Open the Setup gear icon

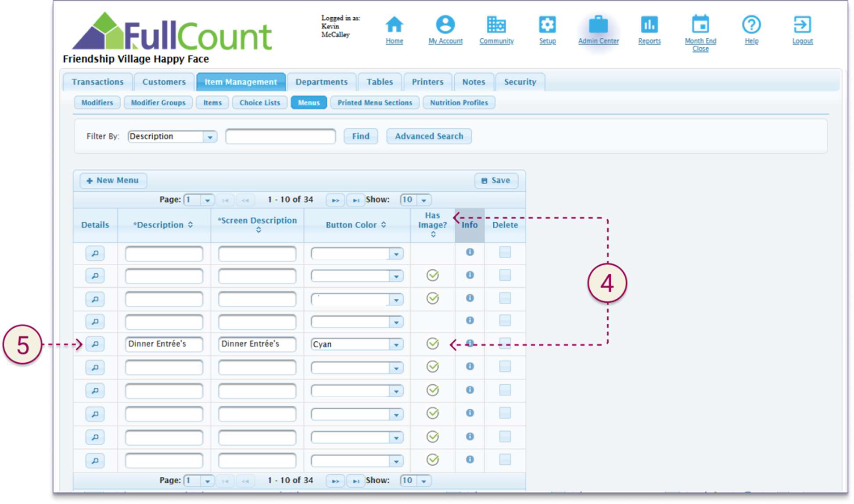pyautogui.click(x=547, y=25)
